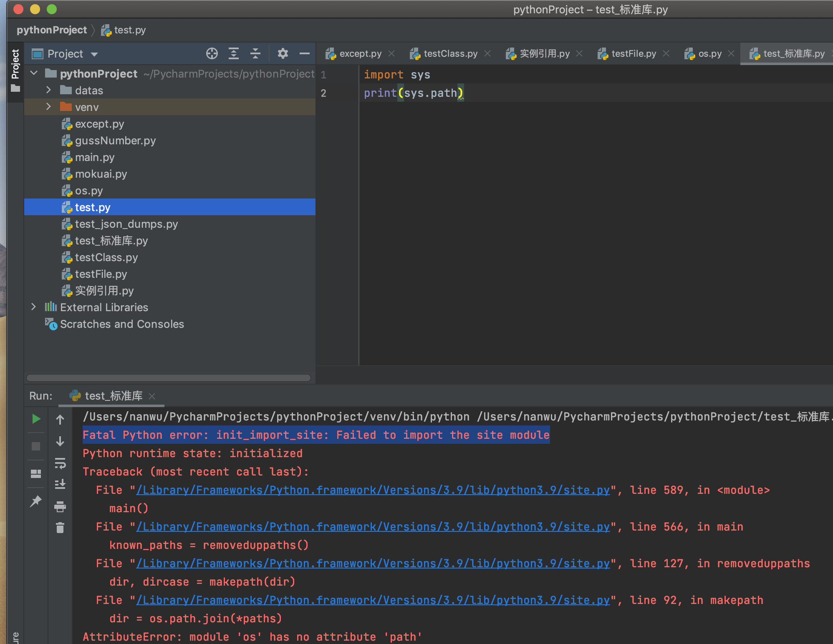The image size is (833, 644).
Task: Open the site.py link at line 589
Action: tap(373, 490)
